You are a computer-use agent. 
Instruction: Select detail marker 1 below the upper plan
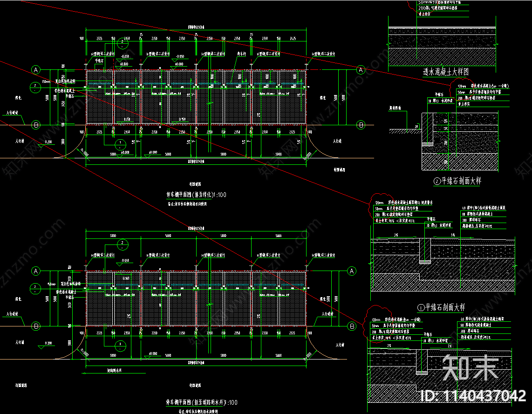[120, 143]
